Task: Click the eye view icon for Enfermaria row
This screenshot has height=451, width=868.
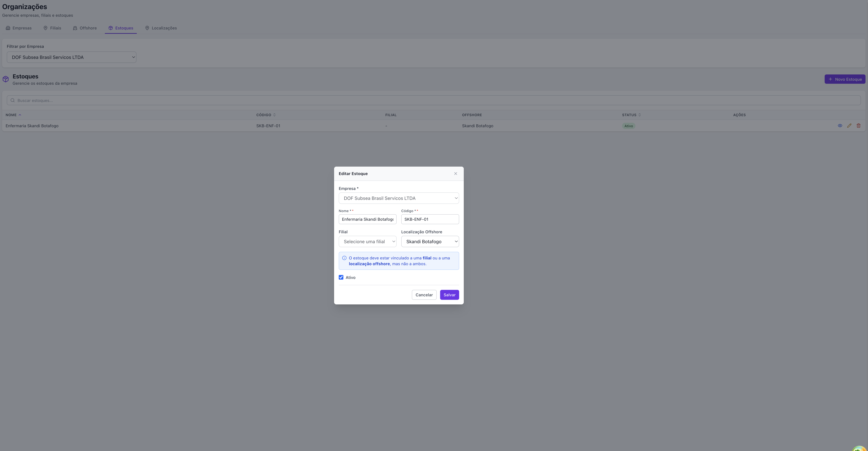Action: coord(840,126)
